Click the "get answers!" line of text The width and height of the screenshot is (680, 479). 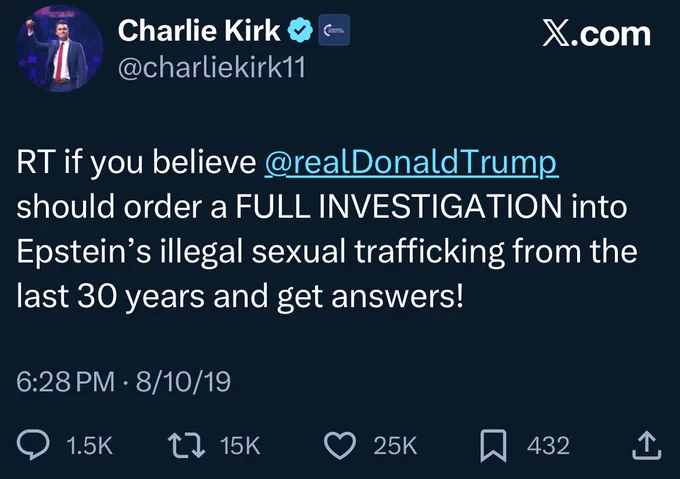[370, 297]
